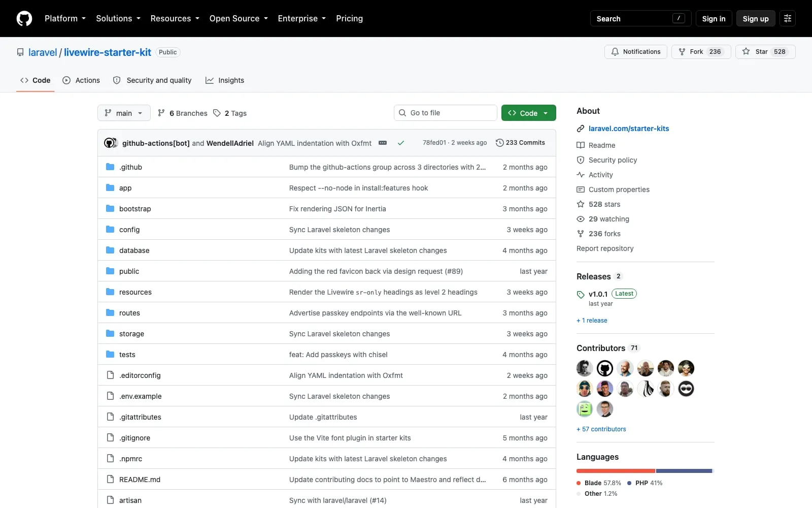
Task: Open the livewire-starter-kit repository link
Action: (108, 52)
